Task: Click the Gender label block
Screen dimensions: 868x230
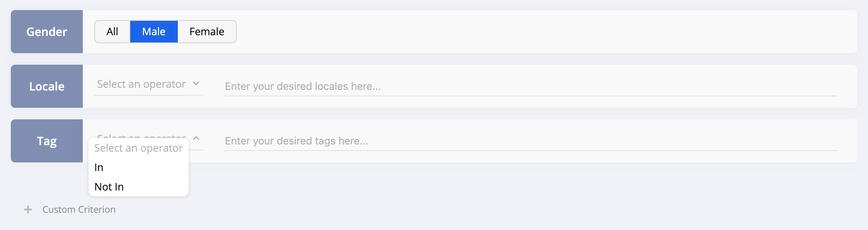Action: (x=47, y=32)
